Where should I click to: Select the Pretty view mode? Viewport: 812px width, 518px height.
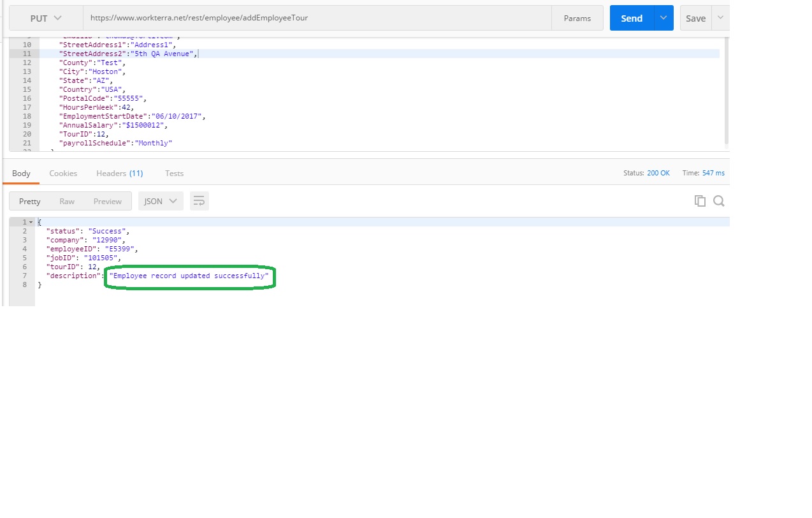30,201
